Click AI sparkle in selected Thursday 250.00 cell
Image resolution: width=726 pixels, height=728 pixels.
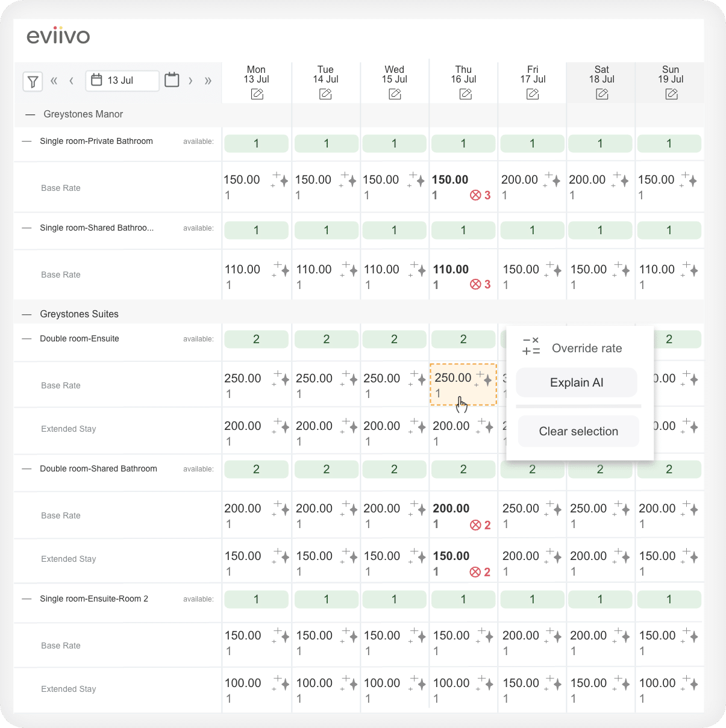[484, 379]
